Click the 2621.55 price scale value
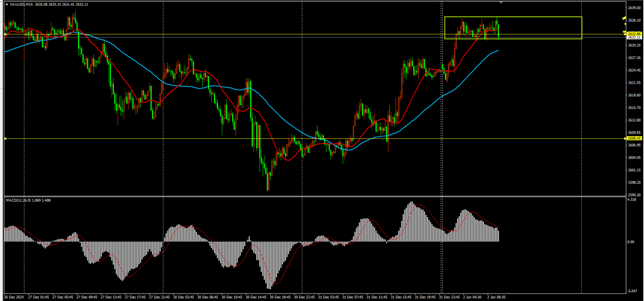This screenshot has height=301, width=644. pyautogui.click(x=634, y=83)
